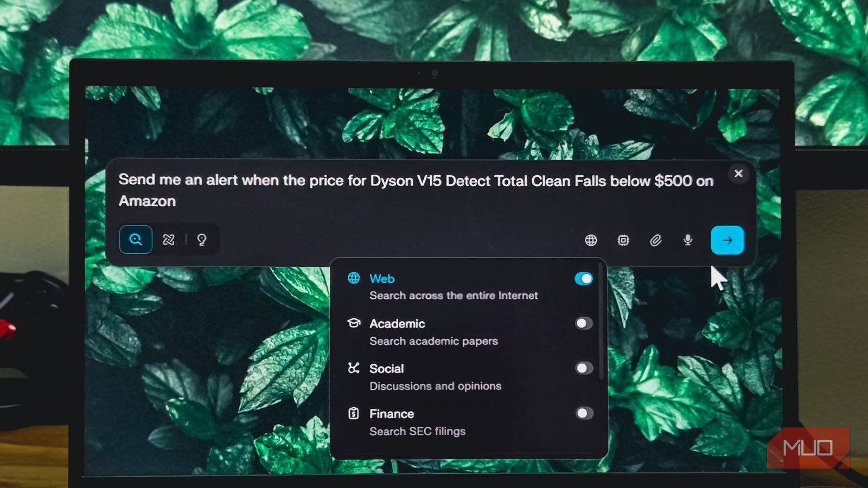Enable the Academic source toggle
The width and height of the screenshot is (868, 488).
pyautogui.click(x=584, y=324)
